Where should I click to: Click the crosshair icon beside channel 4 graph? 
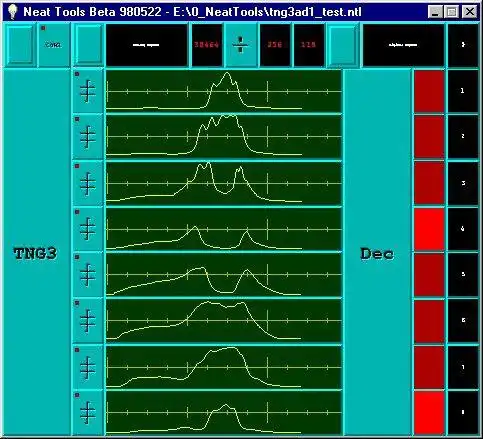88,229
